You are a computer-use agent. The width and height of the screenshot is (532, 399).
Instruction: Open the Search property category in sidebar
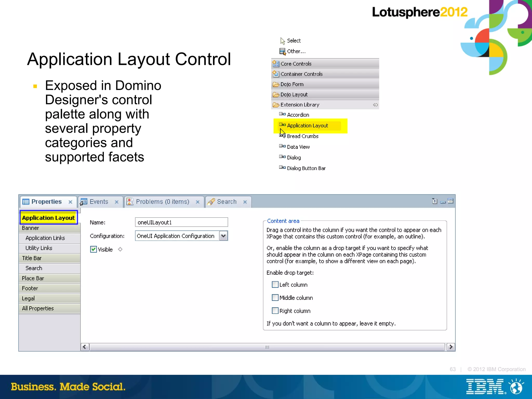pos(49,268)
